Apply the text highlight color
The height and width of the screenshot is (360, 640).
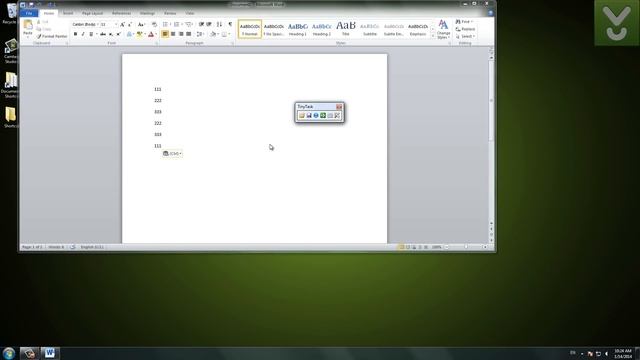coord(140,34)
